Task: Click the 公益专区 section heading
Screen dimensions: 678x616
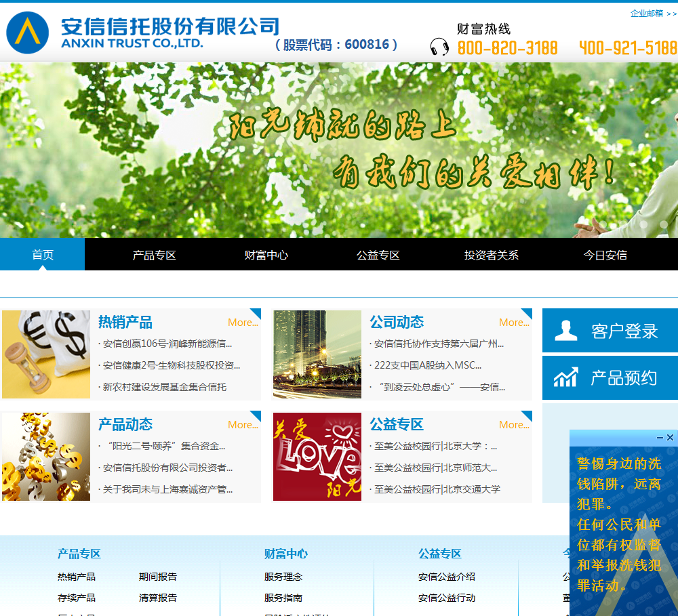Action: tap(397, 424)
